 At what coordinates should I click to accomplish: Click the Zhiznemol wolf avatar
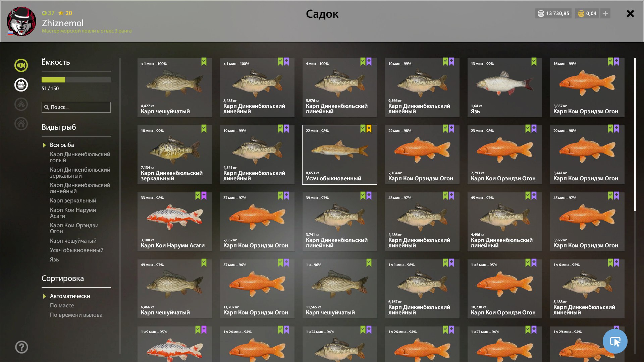point(21,21)
